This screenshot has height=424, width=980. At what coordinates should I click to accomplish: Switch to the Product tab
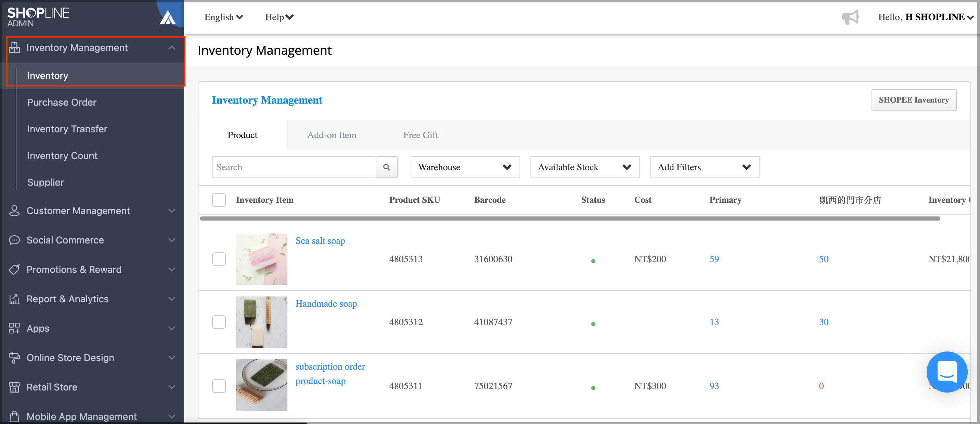242,135
